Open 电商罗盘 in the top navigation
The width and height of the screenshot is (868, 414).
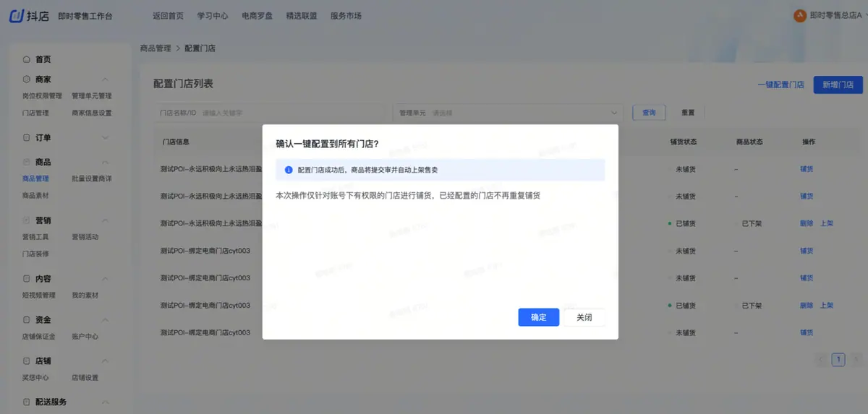coord(257,16)
